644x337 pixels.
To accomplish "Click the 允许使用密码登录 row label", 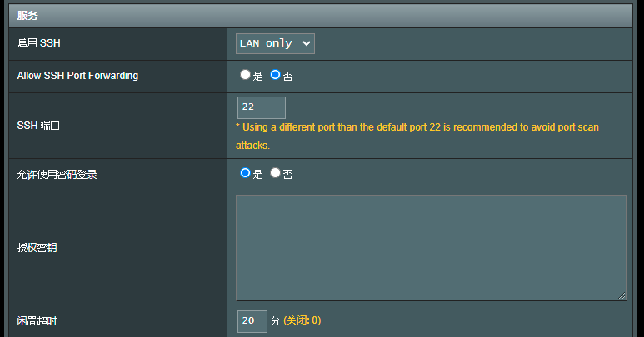I will [57, 175].
